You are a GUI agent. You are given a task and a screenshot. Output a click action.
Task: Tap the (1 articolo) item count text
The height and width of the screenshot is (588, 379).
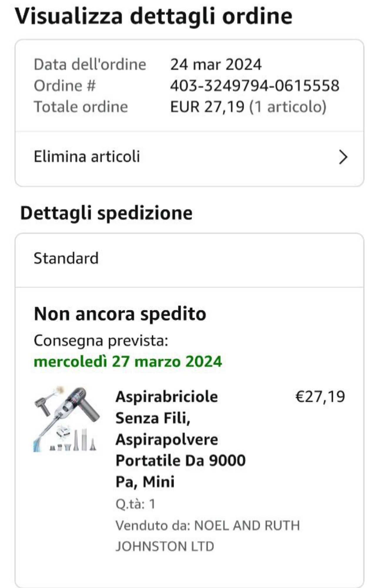(288, 106)
